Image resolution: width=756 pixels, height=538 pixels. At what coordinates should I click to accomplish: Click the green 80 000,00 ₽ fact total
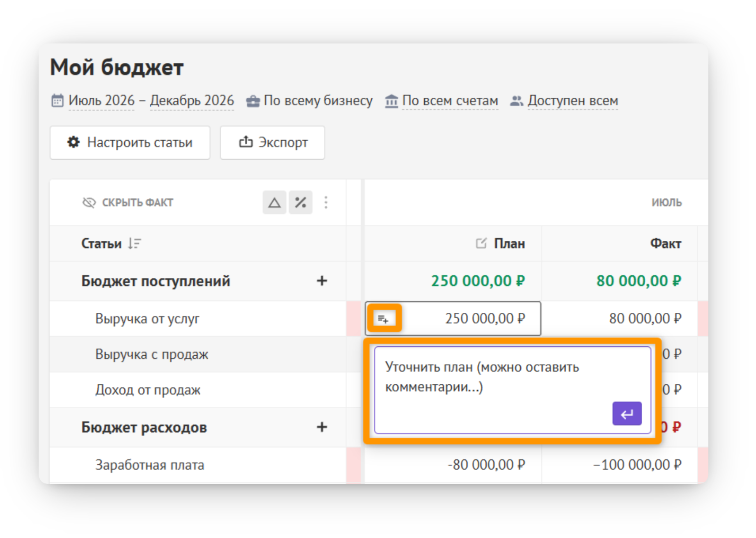click(x=639, y=281)
